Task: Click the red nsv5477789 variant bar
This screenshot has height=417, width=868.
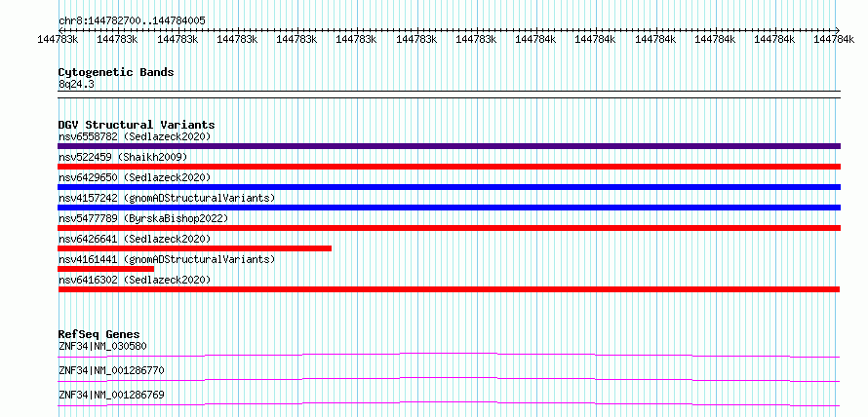Action: pyautogui.click(x=449, y=228)
